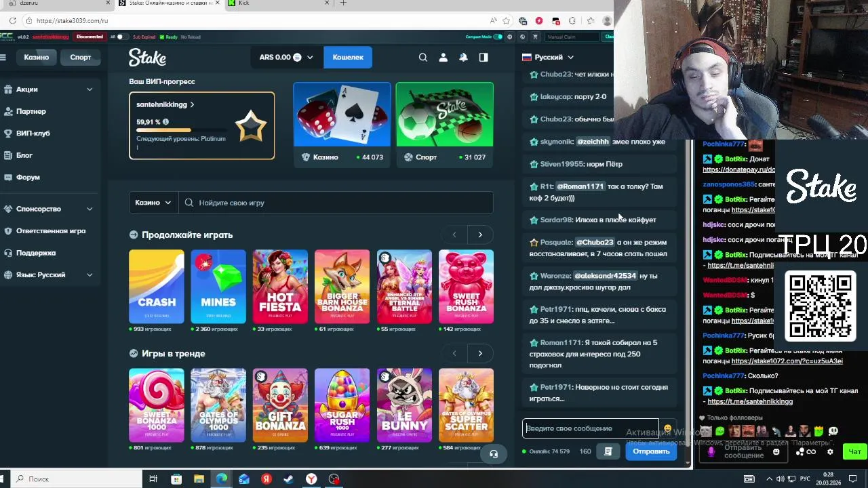The height and width of the screenshot is (488, 868).
Task: Open Task View in the taskbar
Action: click(153, 479)
